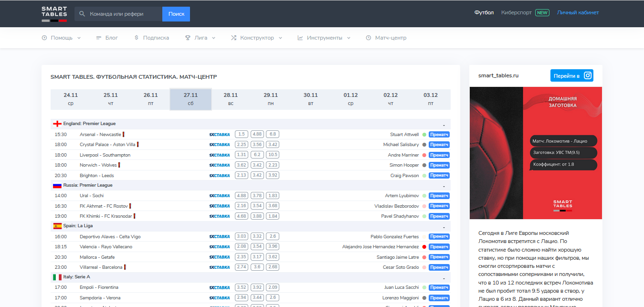Open Личный кабинет link

coord(578,13)
